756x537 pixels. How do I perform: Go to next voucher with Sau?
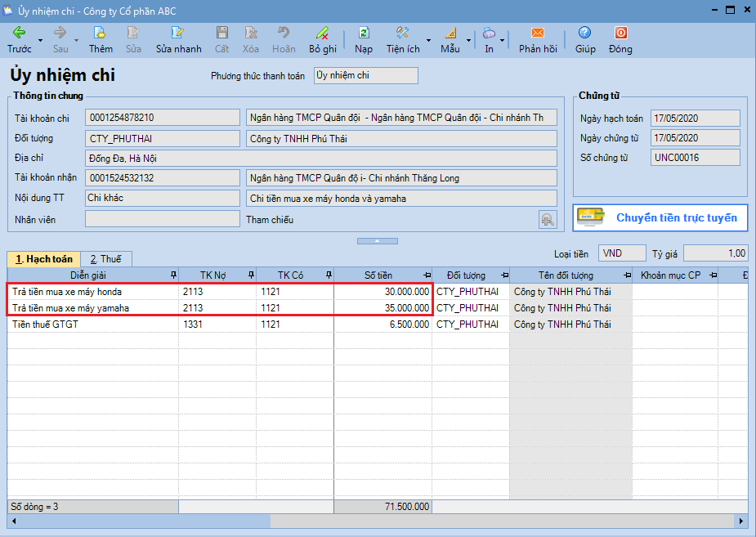click(60, 39)
